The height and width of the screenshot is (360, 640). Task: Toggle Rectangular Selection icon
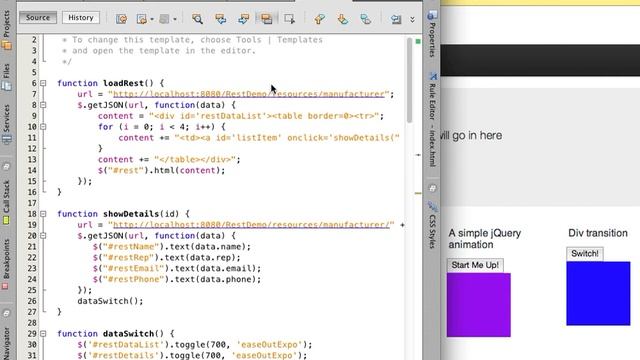point(289,19)
